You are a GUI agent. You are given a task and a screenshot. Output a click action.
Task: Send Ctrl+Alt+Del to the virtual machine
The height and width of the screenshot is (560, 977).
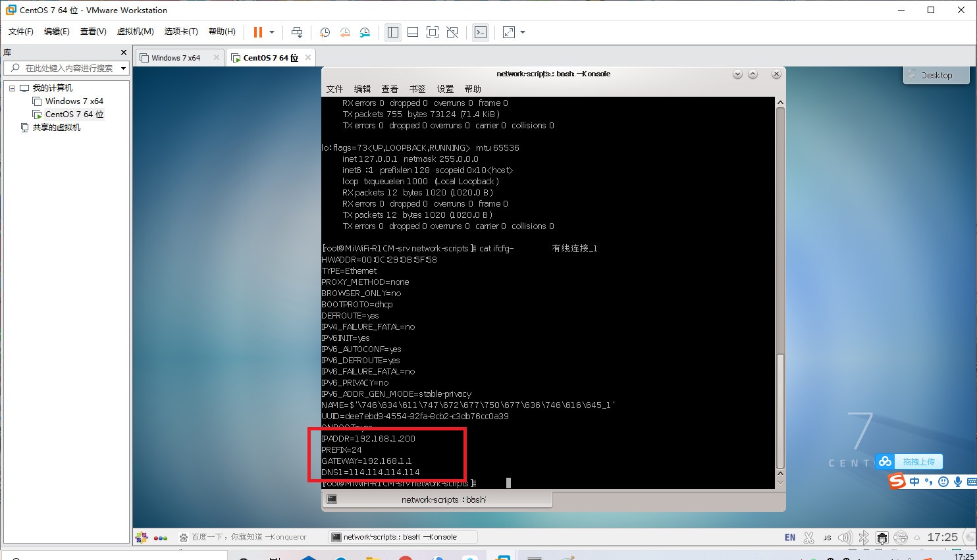[297, 32]
